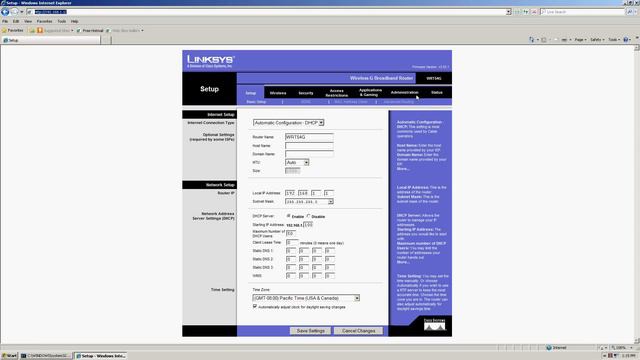640x360 pixels.
Task: Open the MTU Auto dropdown
Action: point(297,162)
